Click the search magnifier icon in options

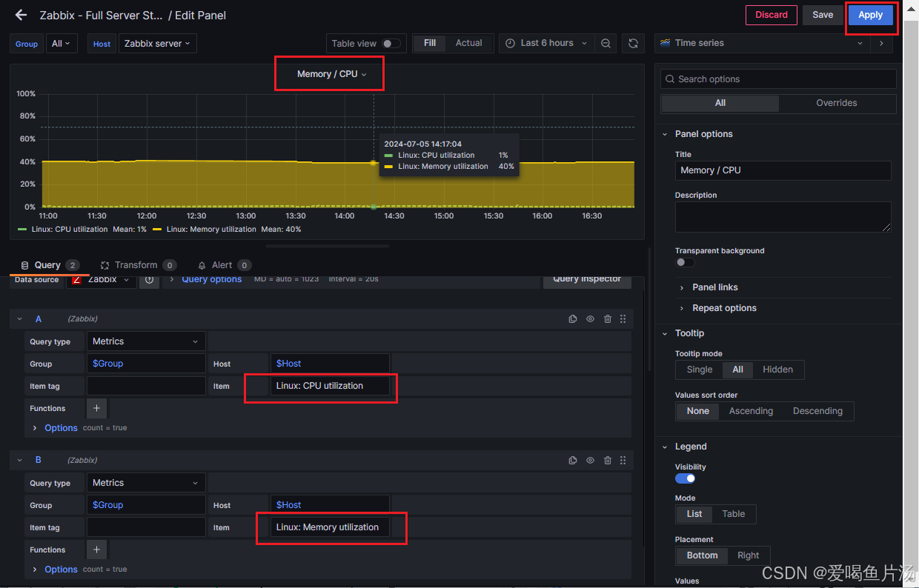pos(670,79)
